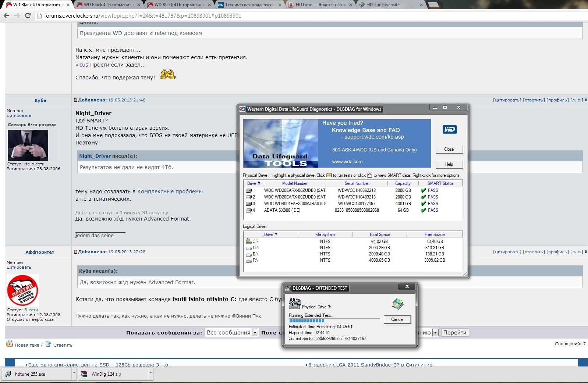Click the D:\ logical drive icon
The height and width of the screenshot is (383, 588).
coord(248,248)
